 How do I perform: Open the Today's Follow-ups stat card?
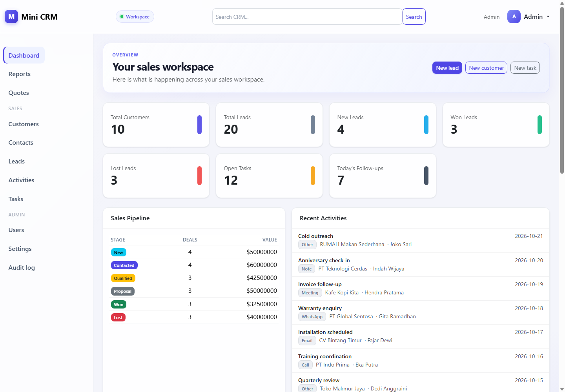(x=383, y=176)
